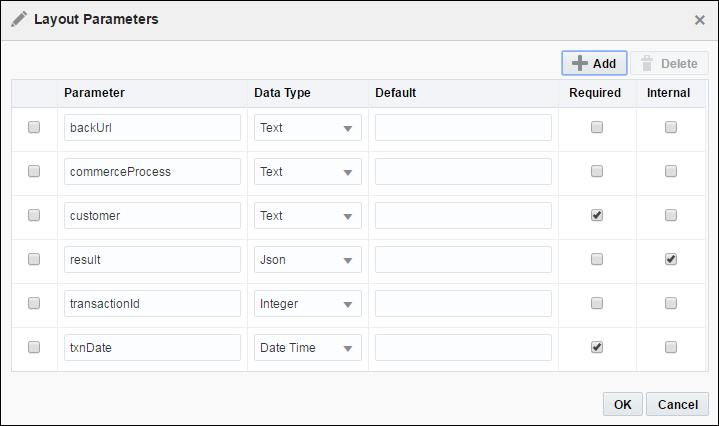The width and height of the screenshot is (719, 426).
Task: Mark commerceProcess as Internal
Action: 671,171
